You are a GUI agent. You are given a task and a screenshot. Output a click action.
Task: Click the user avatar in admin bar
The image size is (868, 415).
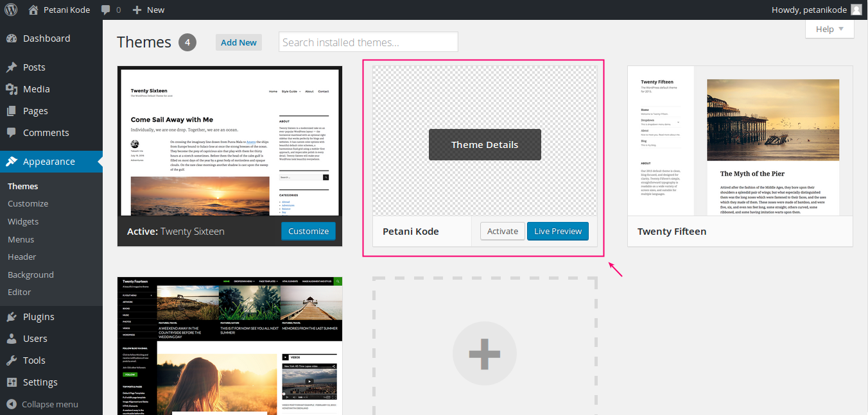coord(856,10)
